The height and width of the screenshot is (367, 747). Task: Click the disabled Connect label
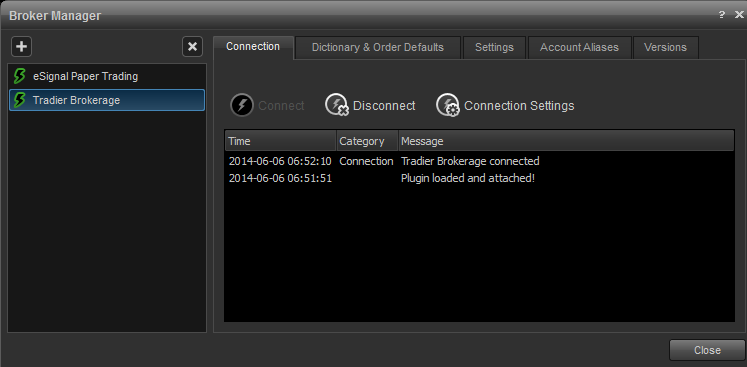click(281, 105)
